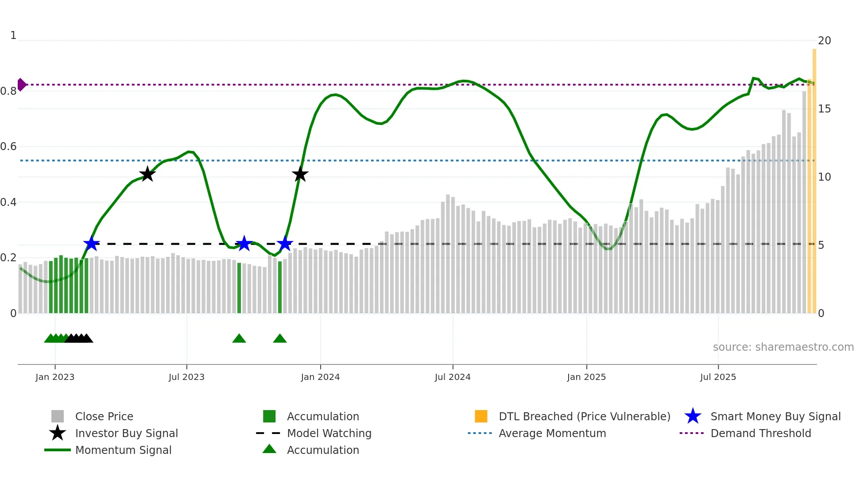The image size is (868, 488).
Task: Toggle the Investor Buy Signal legend star
Action: (x=58, y=433)
